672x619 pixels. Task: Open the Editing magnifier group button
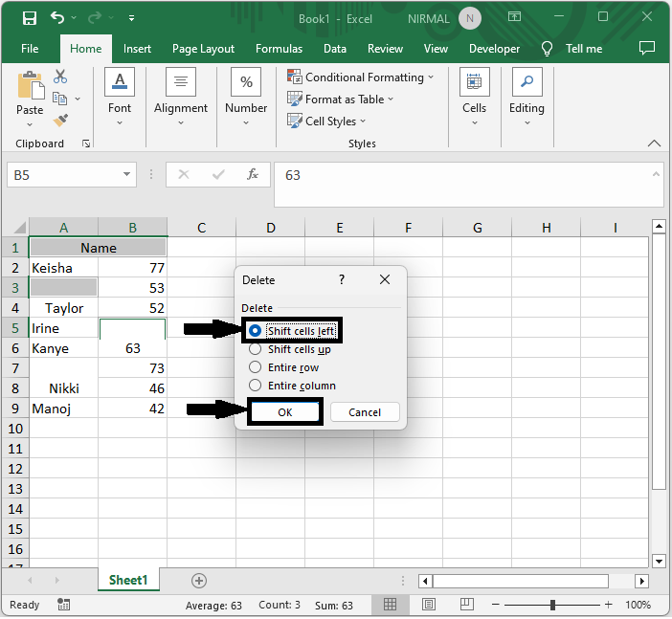point(526,97)
